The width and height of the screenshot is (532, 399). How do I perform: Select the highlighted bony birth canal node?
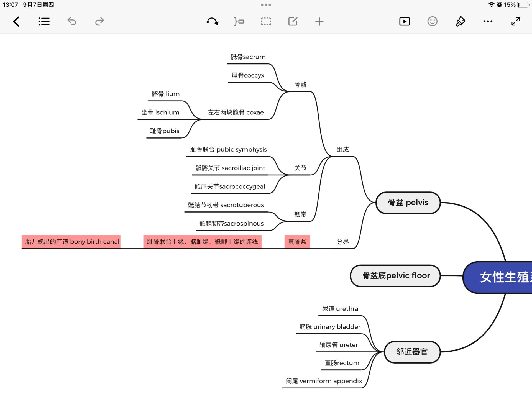pyautogui.click(x=71, y=242)
